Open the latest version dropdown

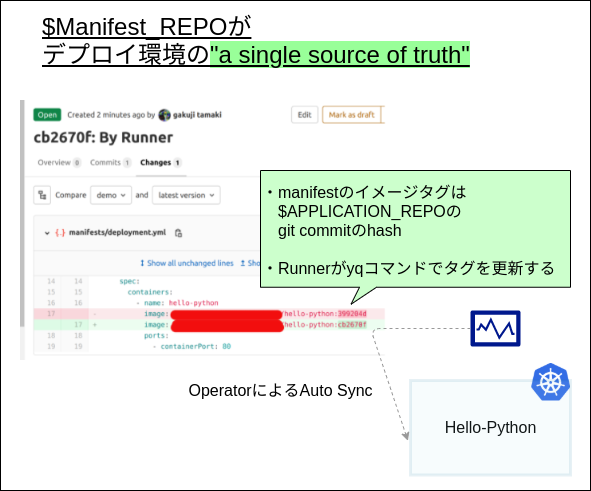pos(186,195)
